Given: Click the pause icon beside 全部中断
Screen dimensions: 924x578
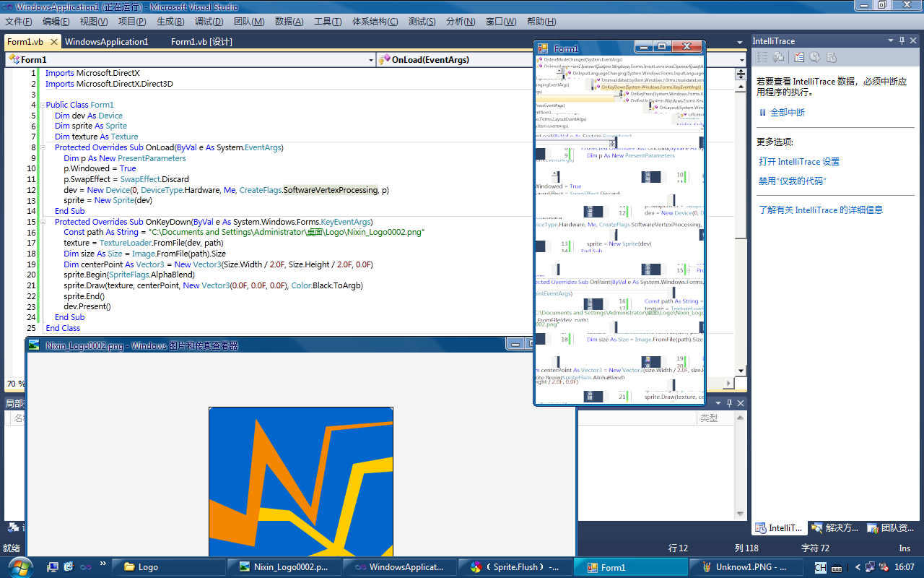Looking at the screenshot, I should [x=762, y=113].
